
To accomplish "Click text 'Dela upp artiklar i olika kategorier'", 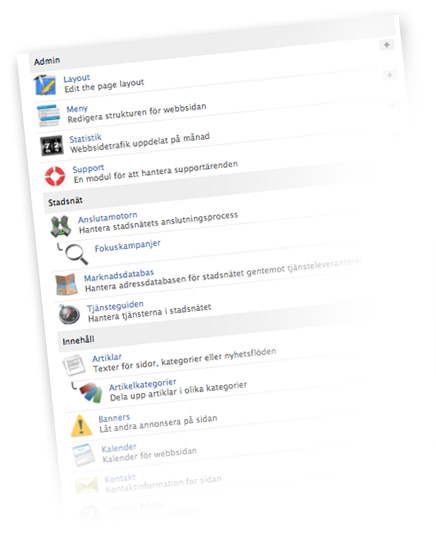I will (178, 391).
